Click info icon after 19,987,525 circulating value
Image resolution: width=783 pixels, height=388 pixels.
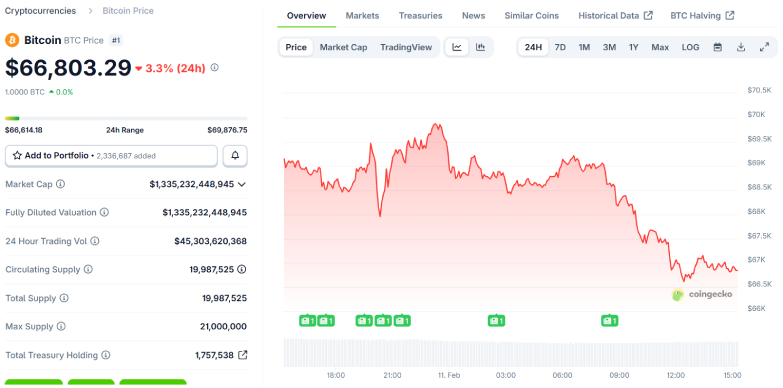[242, 269]
